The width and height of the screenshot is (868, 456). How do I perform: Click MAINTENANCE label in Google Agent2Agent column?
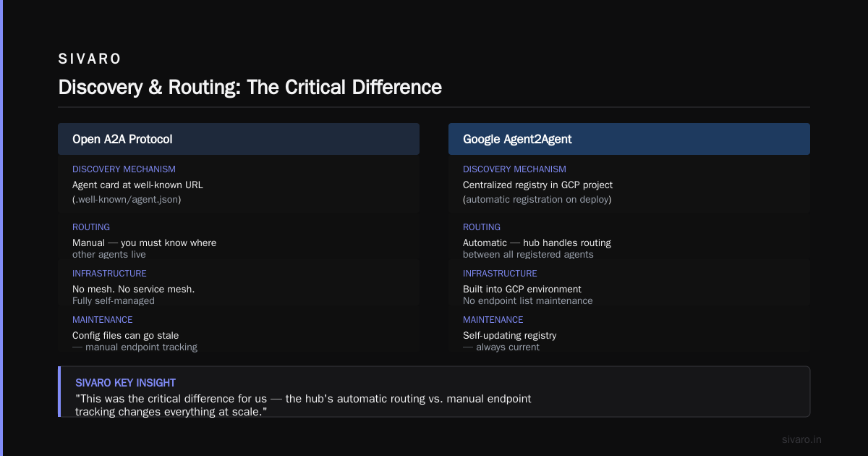(493, 320)
